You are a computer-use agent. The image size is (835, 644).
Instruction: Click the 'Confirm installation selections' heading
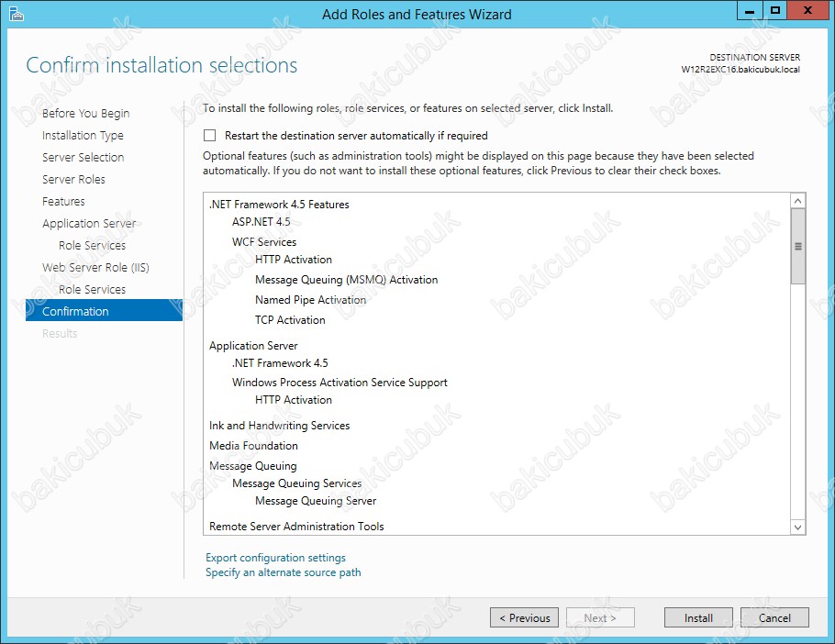click(x=161, y=65)
